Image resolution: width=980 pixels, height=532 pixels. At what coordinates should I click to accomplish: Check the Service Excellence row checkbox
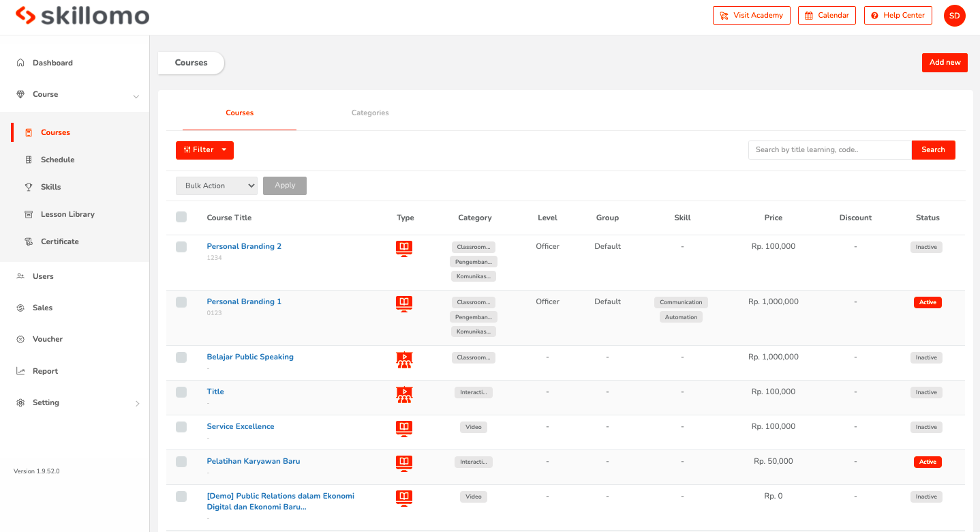point(181,427)
